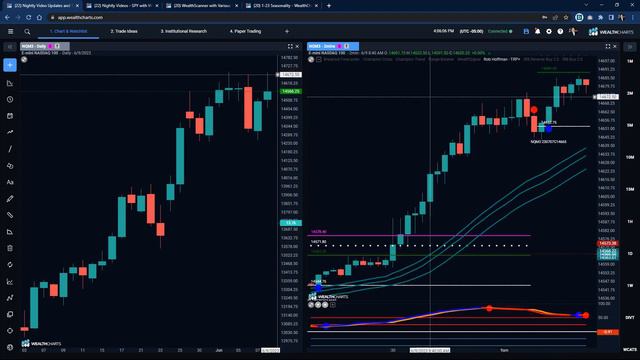Set timeframe to 1M at top of right sidebar
This screenshot has width=640, height=360.
coord(630,61)
